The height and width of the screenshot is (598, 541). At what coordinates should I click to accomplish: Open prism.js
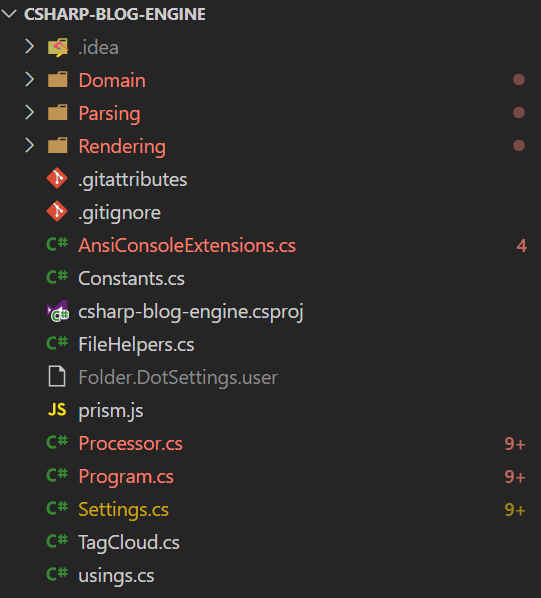pyautogui.click(x=111, y=411)
